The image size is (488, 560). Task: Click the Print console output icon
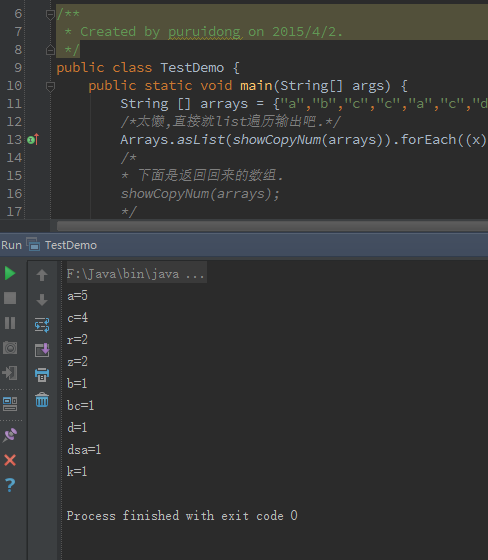pos(42,375)
